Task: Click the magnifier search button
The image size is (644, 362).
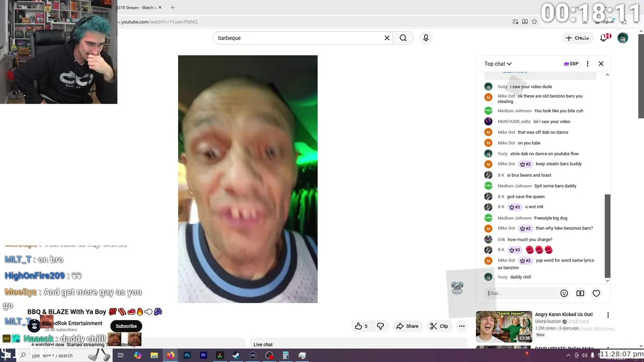Action: (403, 38)
